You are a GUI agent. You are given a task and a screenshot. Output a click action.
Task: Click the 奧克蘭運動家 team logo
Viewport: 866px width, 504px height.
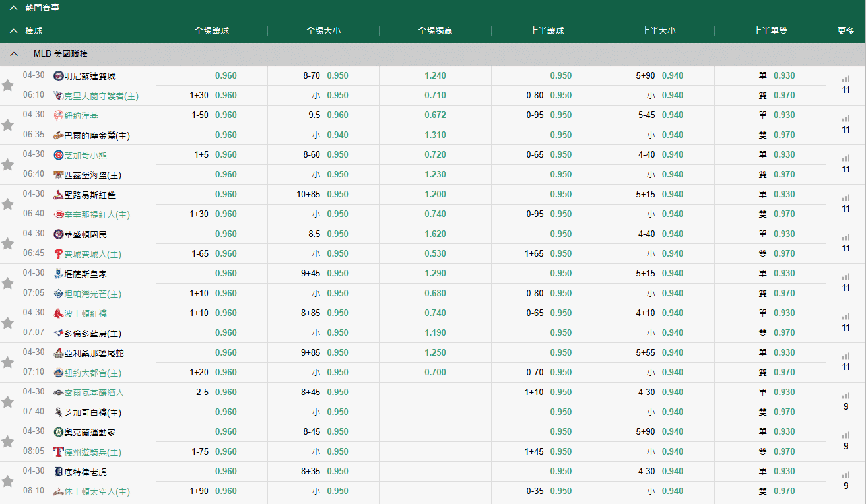59,432
